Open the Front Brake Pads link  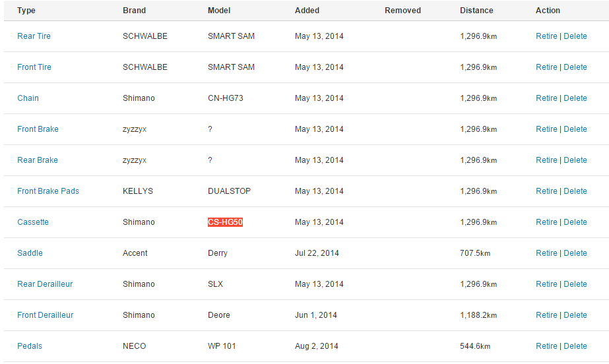pyautogui.click(x=48, y=191)
